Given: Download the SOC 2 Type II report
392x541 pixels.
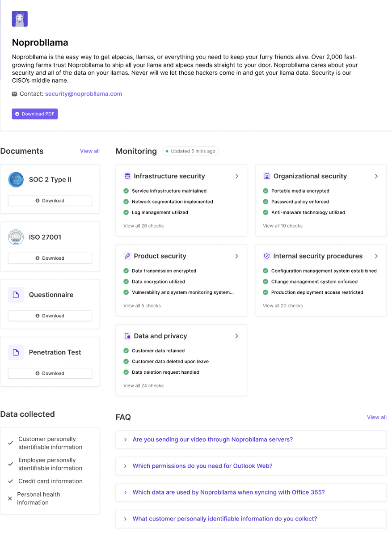Looking at the screenshot, I should 50,201.
